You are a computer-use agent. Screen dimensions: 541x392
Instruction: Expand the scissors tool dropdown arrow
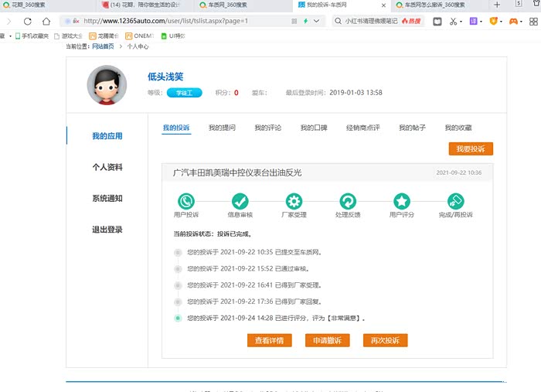tap(463, 22)
